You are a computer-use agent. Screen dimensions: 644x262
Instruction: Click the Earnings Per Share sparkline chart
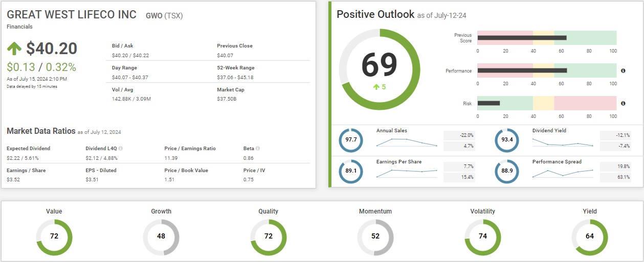[x=407, y=173]
